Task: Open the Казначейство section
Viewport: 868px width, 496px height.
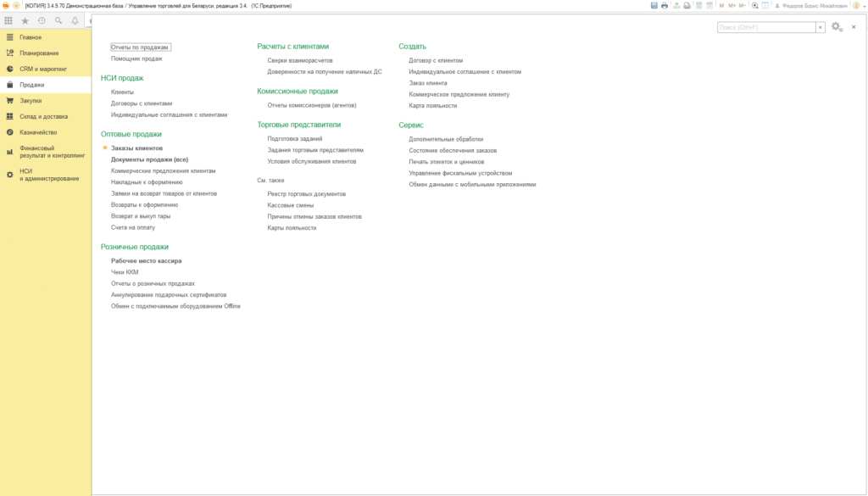Action: pos(46,132)
